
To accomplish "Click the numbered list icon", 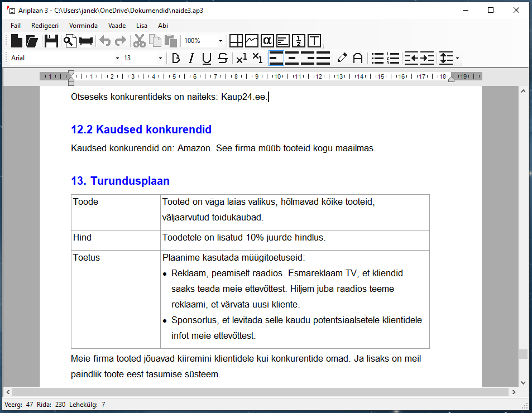I will (393, 58).
